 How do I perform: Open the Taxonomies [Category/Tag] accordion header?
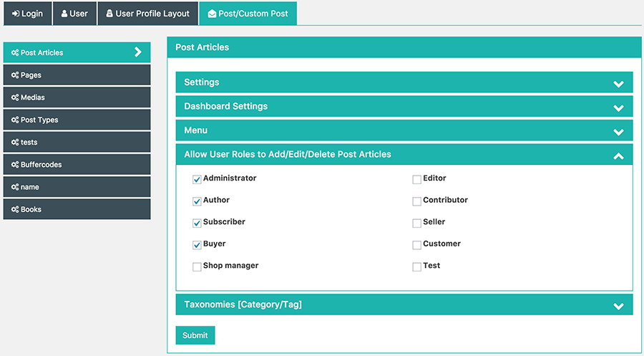404,304
